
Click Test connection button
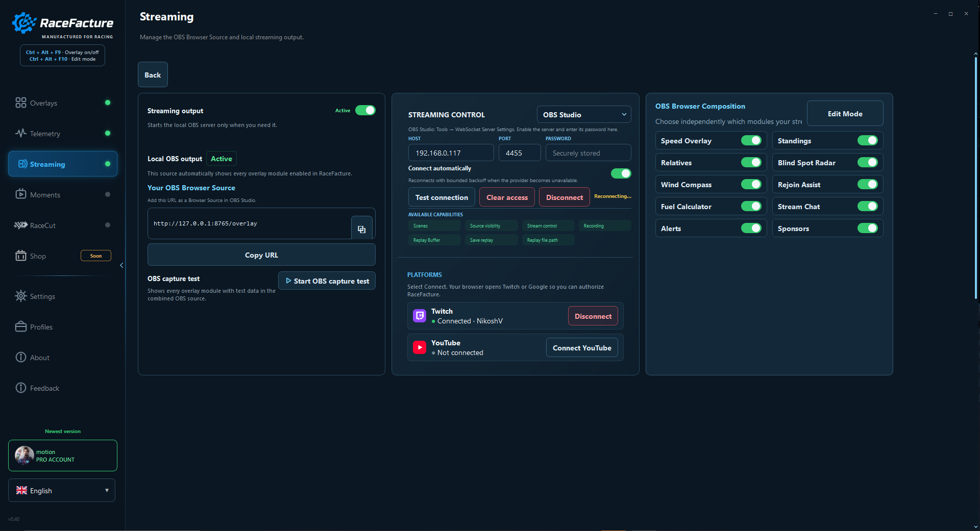[x=442, y=197]
